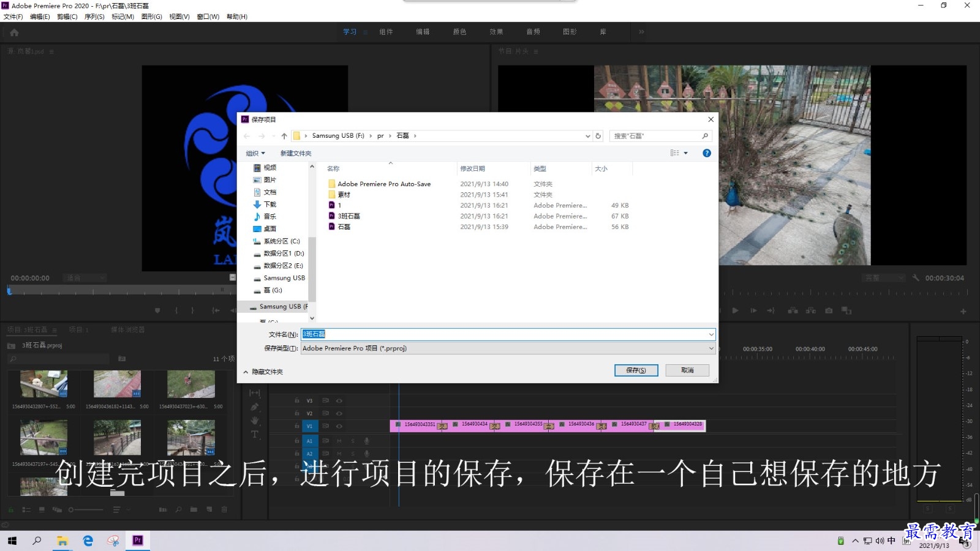Select the 桌面 desktop sidebar item
The width and height of the screenshot is (980, 551).
tap(265, 229)
